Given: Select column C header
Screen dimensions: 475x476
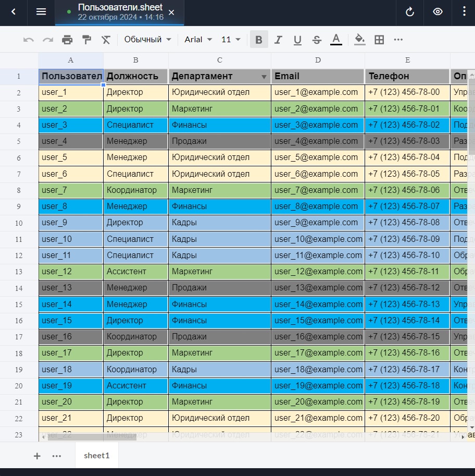Looking at the screenshot, I should pyautogui.click(x=220, y=60).
